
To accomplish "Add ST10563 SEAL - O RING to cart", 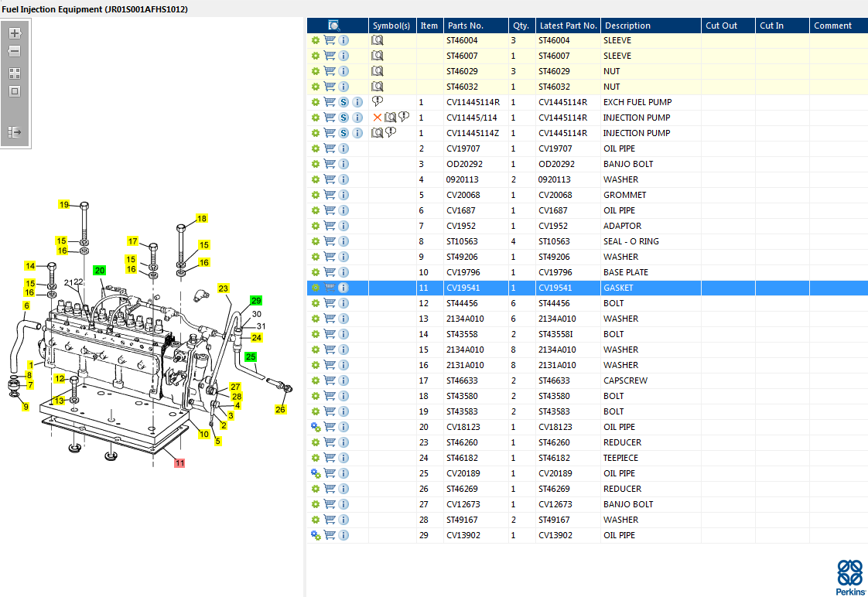I will click(330, 241).
